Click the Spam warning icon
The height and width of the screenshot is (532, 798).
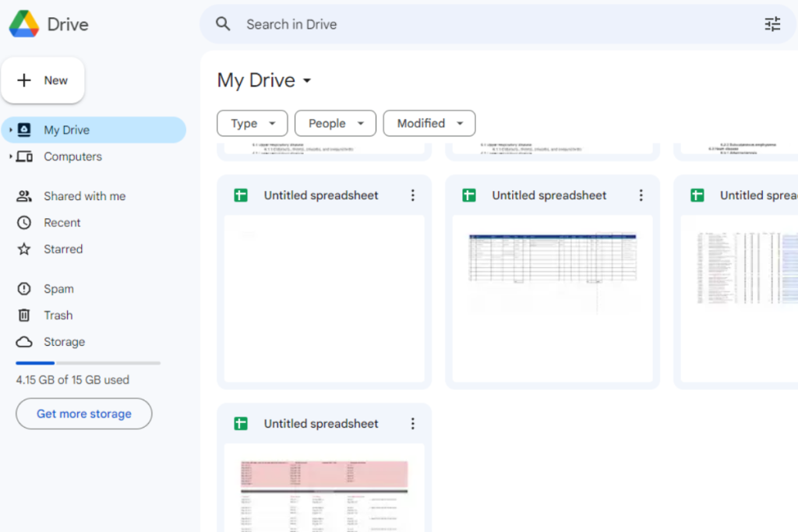(24, 289)
